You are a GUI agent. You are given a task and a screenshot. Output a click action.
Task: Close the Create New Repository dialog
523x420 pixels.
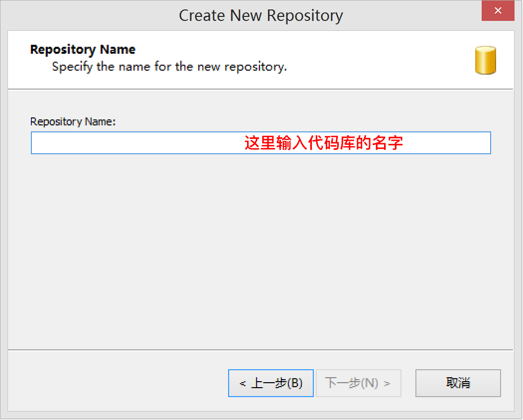(498, 11)
